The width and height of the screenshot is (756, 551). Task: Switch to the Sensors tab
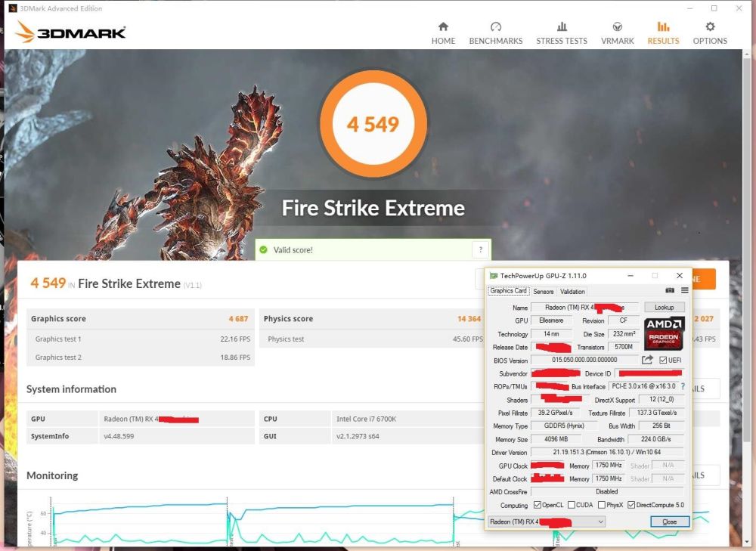[542, 291]
